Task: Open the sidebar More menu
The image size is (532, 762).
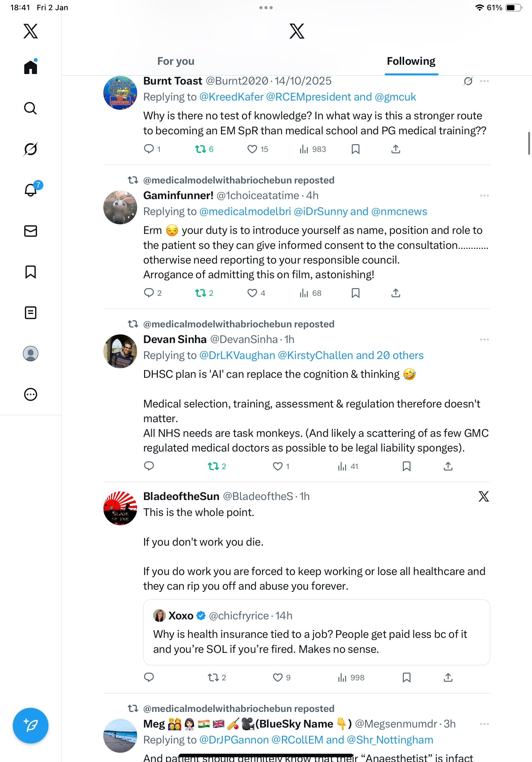Action: [x=31, y=395]
